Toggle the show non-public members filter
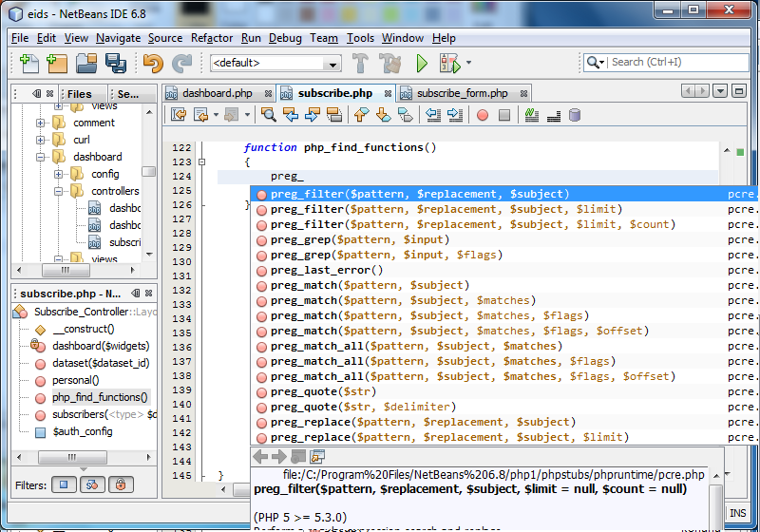Image resolution: width=760 pixels, height=532 pixels. (121, 484)
